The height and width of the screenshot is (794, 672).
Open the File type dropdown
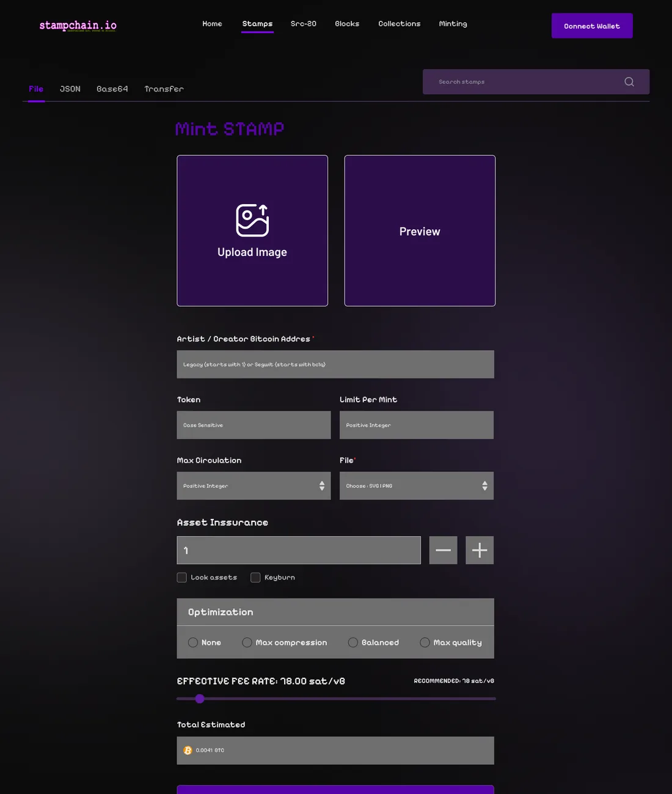417,486
